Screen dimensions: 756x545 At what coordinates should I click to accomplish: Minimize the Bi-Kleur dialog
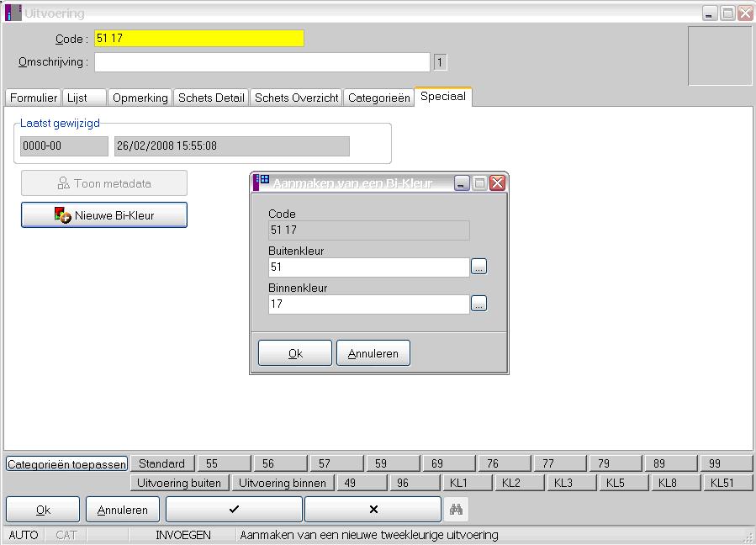click(x=462, y=183)
